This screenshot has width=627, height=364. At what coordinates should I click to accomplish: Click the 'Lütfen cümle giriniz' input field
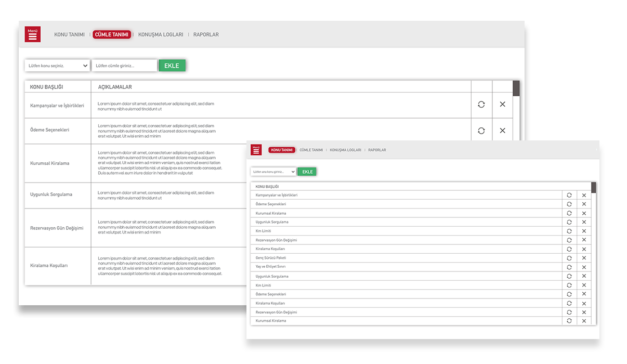(124, 66)
